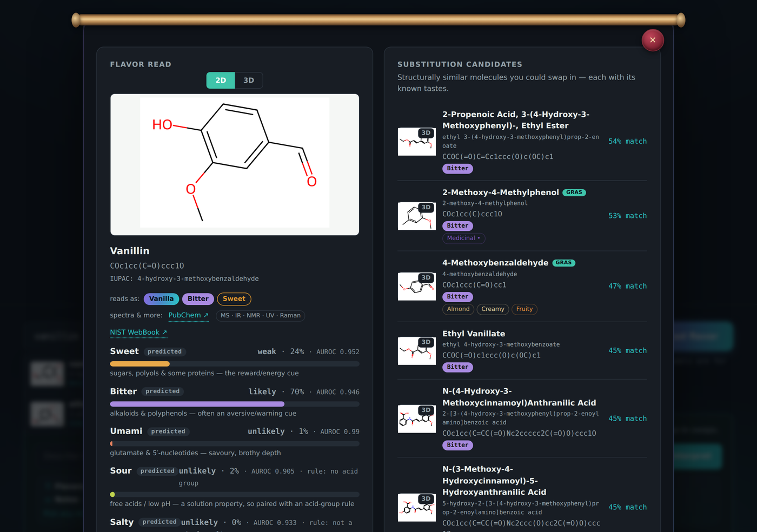Select the 2-Methoxy-4-Methylphenol candidate title

(x=501, y=192)
